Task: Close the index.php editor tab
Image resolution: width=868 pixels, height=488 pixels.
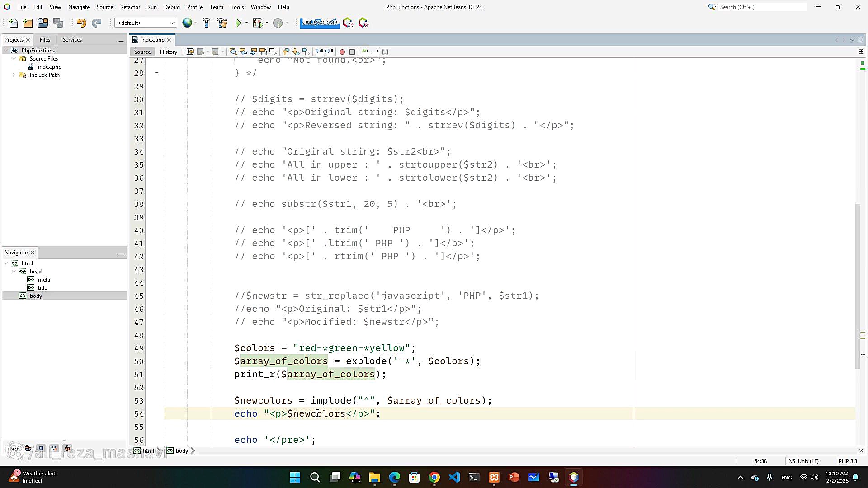Action: coord(169,40)
